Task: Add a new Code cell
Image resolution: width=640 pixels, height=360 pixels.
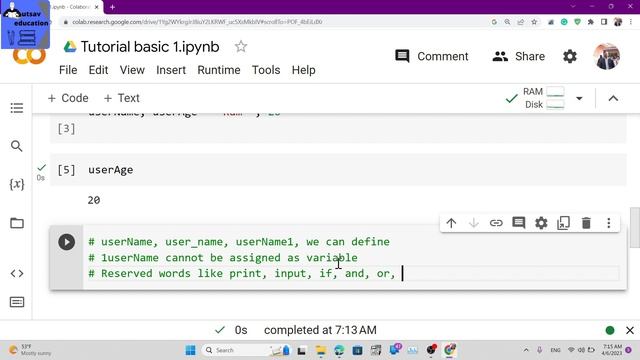Action: [68, 98]
